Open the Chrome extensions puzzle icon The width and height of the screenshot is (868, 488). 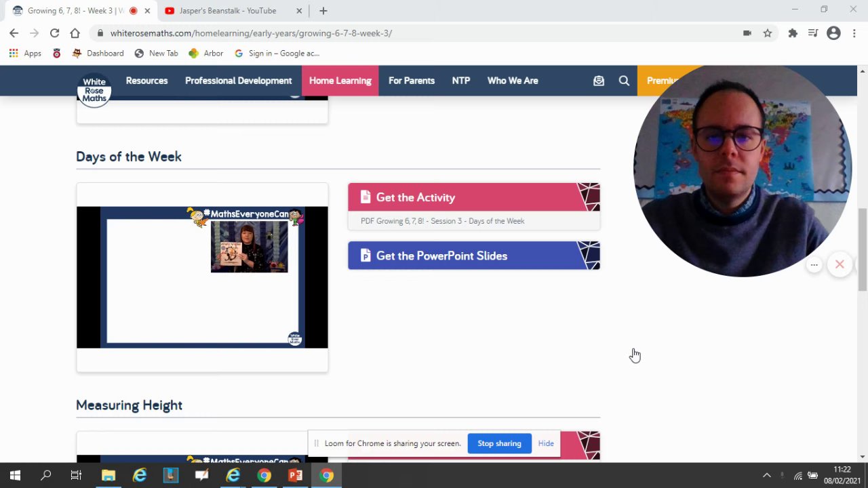tap(793, 33)
